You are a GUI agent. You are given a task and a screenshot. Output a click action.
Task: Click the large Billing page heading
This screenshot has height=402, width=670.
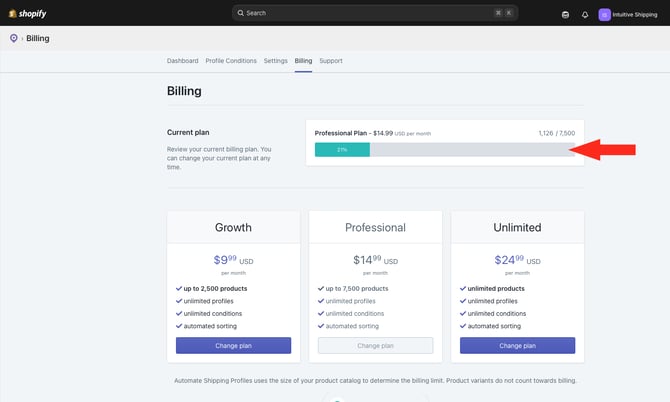[x=184, y=91]
